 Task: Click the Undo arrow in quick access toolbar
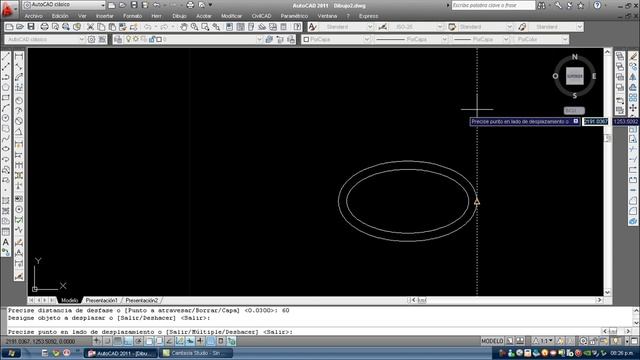click(157, 5)
